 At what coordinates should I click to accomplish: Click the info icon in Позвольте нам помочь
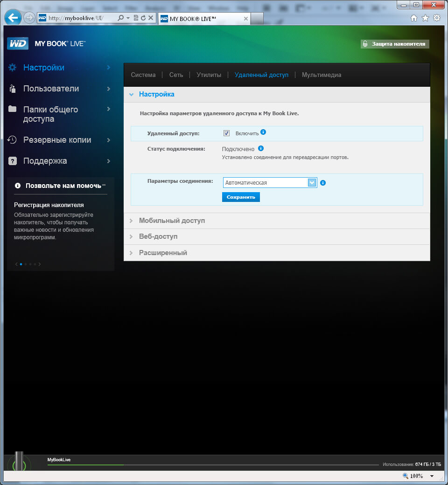(x=18, y=186)
